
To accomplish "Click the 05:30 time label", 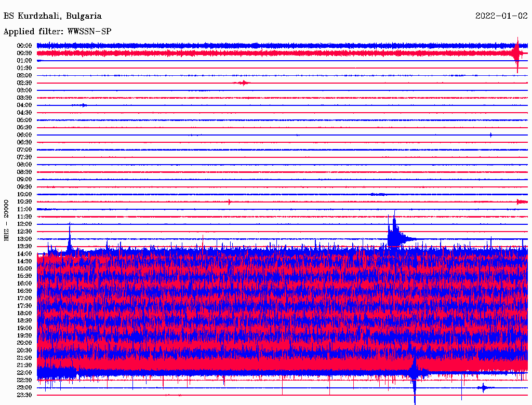I will pyautogui.click(x=24, y=128).
